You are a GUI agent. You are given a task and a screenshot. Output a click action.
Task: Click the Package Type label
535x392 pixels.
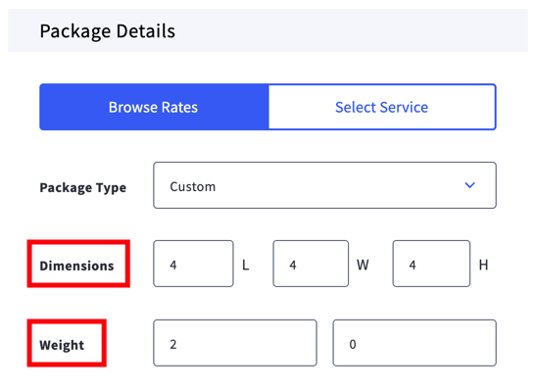pyautogui.click(x=83, y=187)
